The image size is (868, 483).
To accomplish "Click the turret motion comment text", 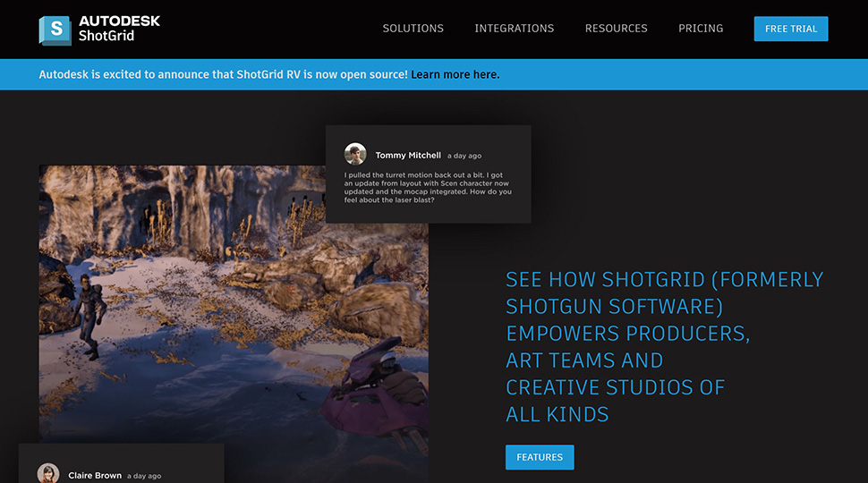I will (428, 188).
